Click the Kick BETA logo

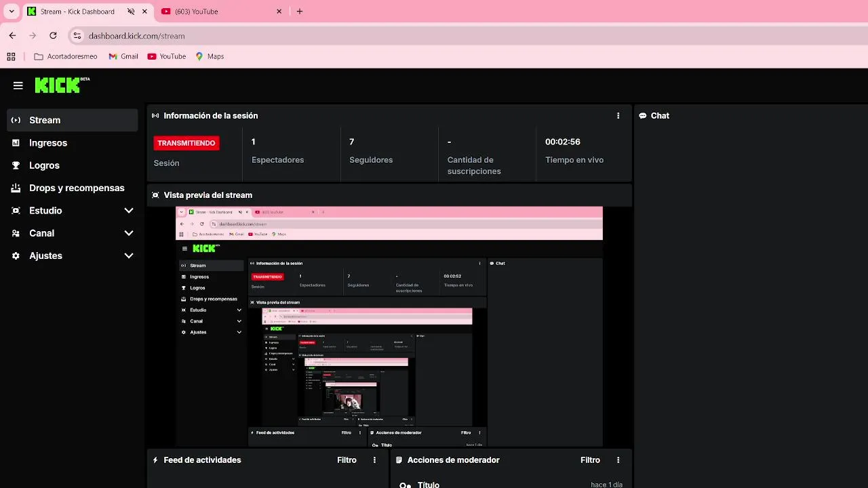[62, 85]
